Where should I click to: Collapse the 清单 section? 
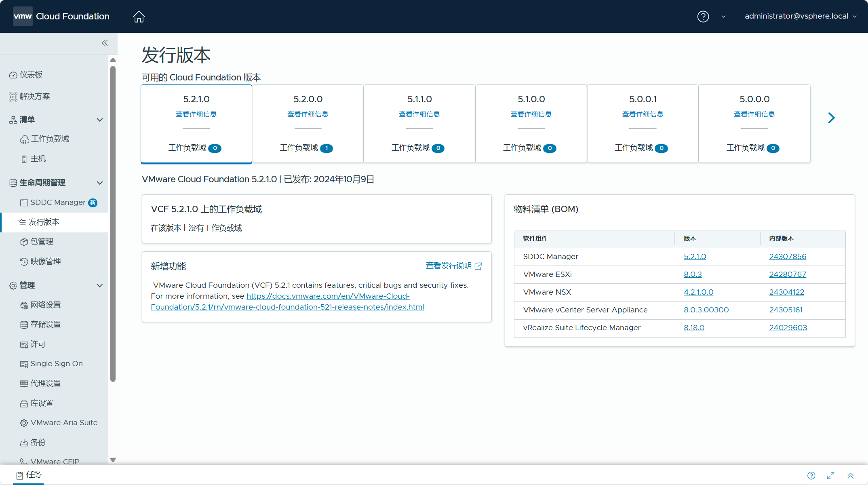(100, 120)
